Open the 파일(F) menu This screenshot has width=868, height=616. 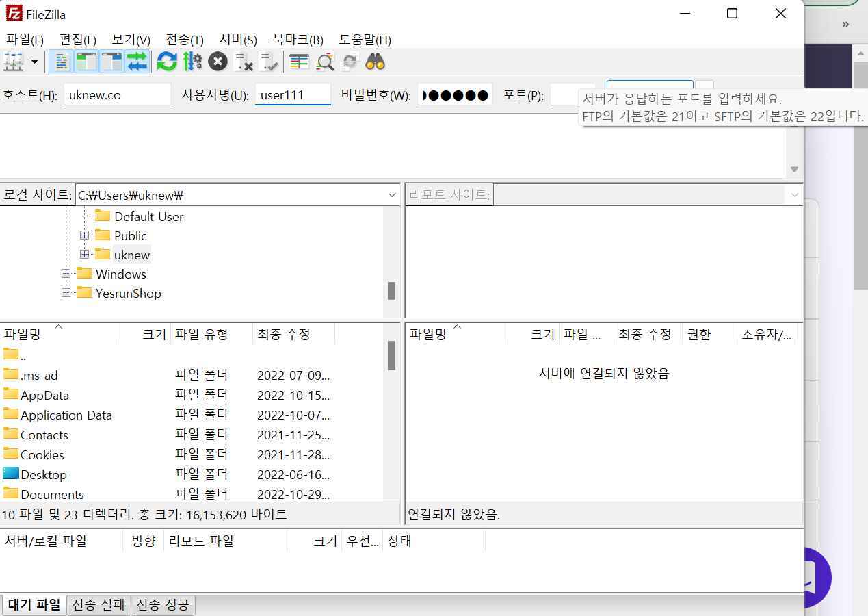coord(25,40)
